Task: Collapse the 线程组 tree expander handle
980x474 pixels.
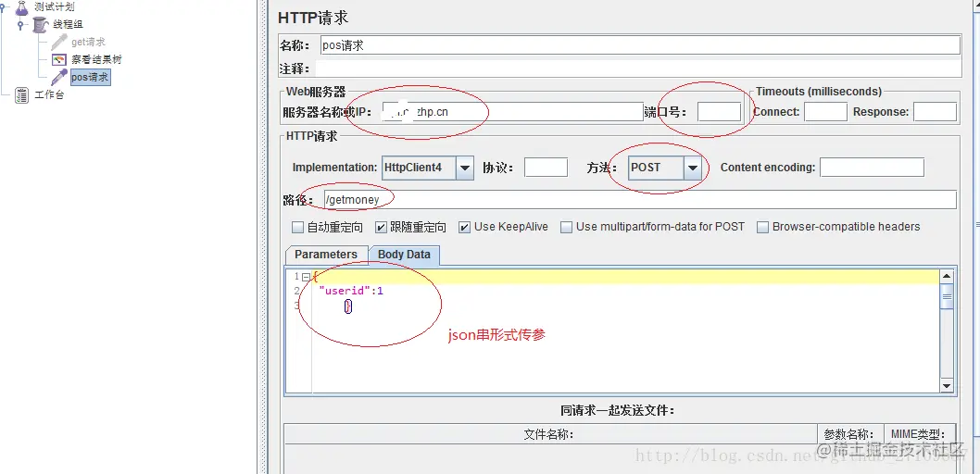Action: pyautogui.click(x=20, y=25)
